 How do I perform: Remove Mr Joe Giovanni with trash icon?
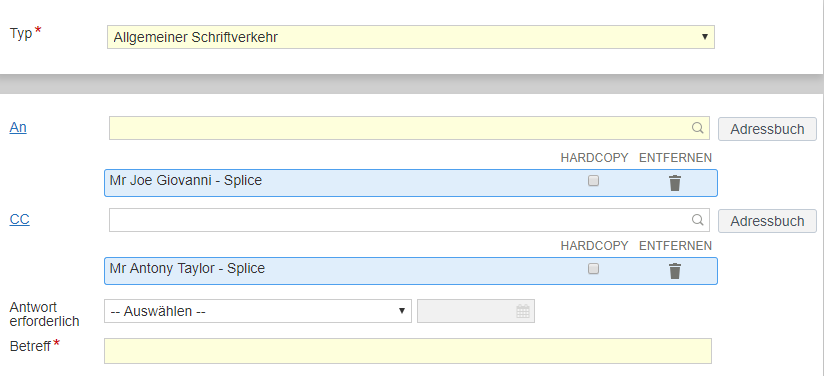point(675,183)
